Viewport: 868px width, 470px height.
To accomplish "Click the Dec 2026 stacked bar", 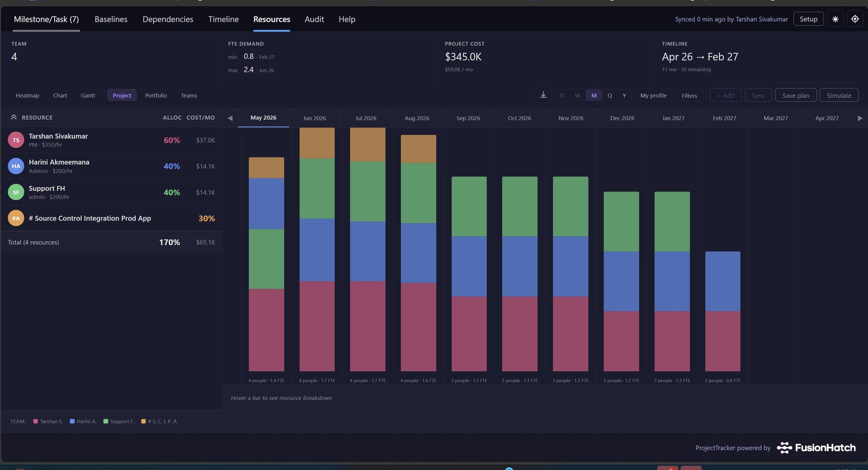I will tap(621, 281).
